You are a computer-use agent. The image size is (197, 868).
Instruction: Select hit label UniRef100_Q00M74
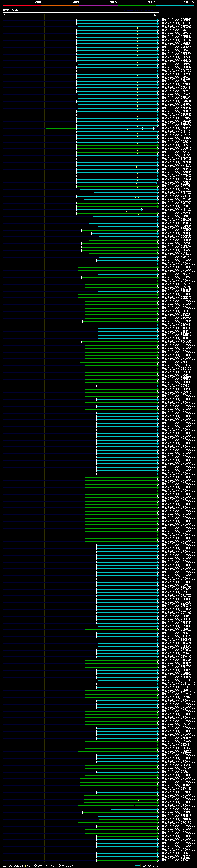point(177,183)
